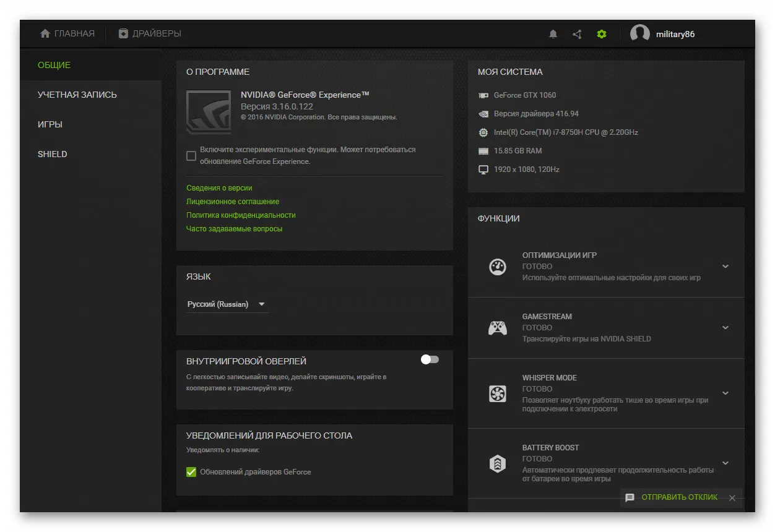
Task: Click the GPU icon beside GeForce GTX 1060
Action: pos(483,95)
